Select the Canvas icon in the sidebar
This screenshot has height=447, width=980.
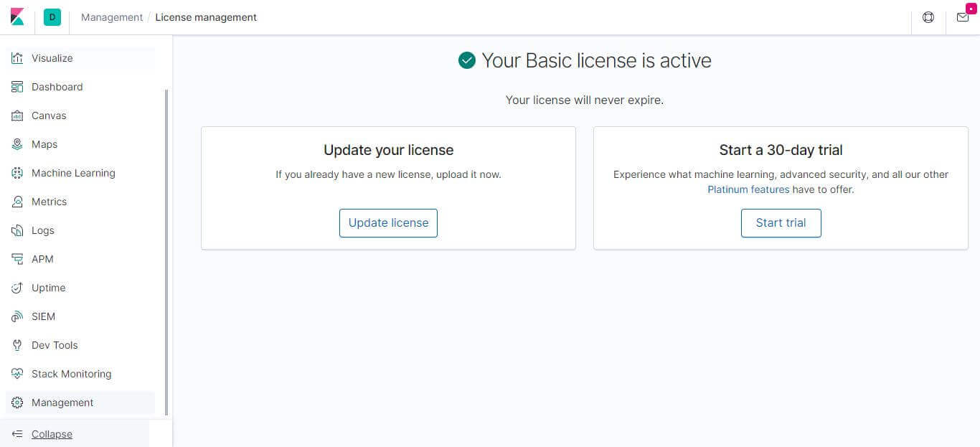[17, 116]
